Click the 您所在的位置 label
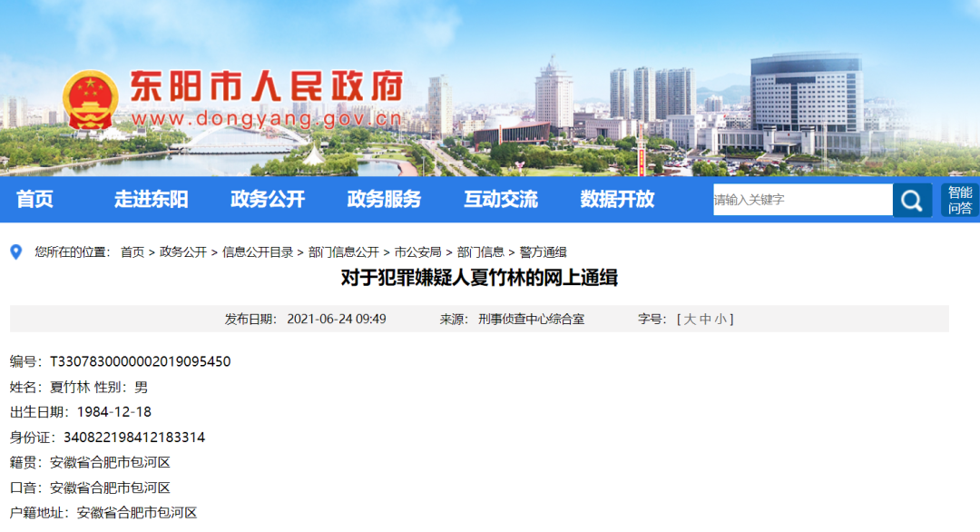 [72, 252]
